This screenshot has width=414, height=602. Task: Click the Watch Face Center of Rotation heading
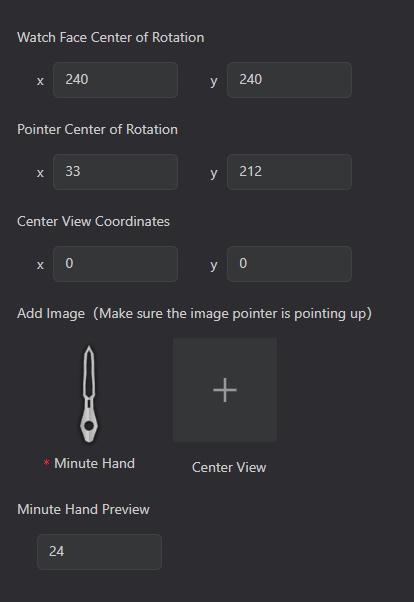click(111, 37)
